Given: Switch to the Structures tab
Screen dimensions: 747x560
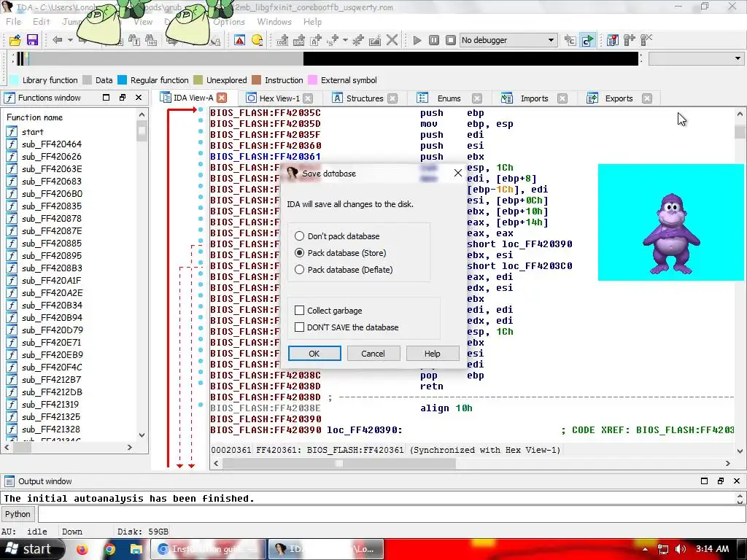Looking at the screenshot, I should pos(365,98).
